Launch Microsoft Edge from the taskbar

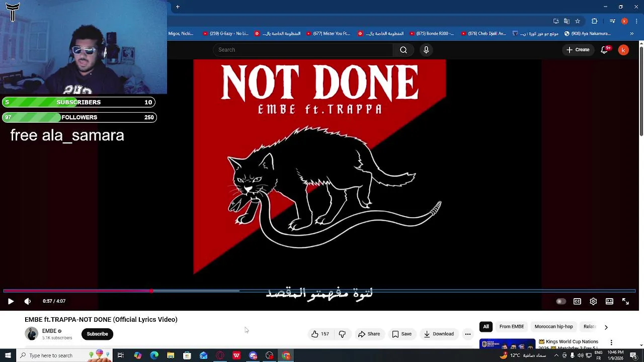click(154, 355)
